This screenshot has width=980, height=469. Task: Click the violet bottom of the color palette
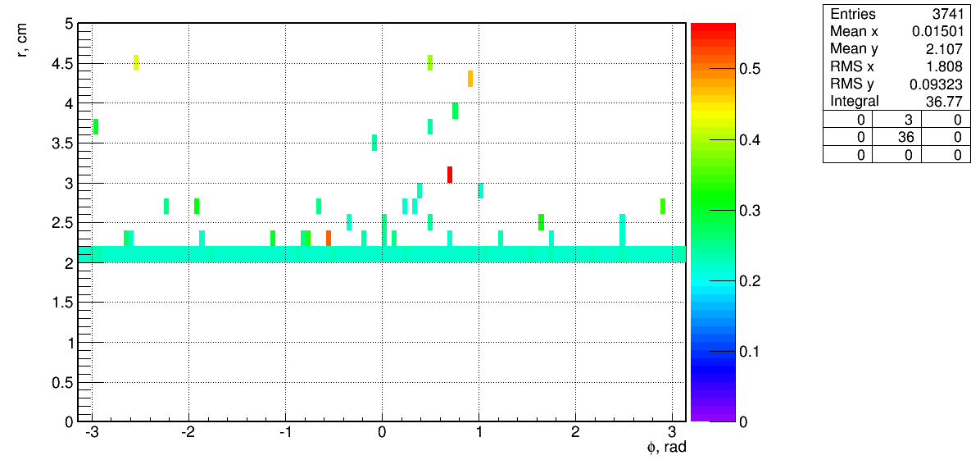pos(713,417)
